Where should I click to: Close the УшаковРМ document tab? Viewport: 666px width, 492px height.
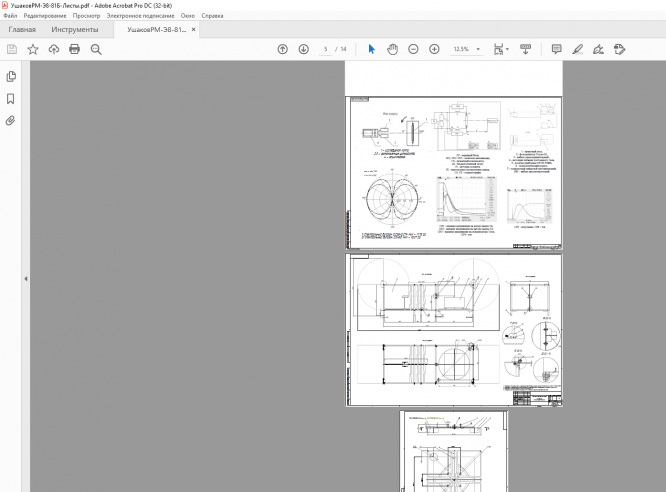tap(194, 30)
